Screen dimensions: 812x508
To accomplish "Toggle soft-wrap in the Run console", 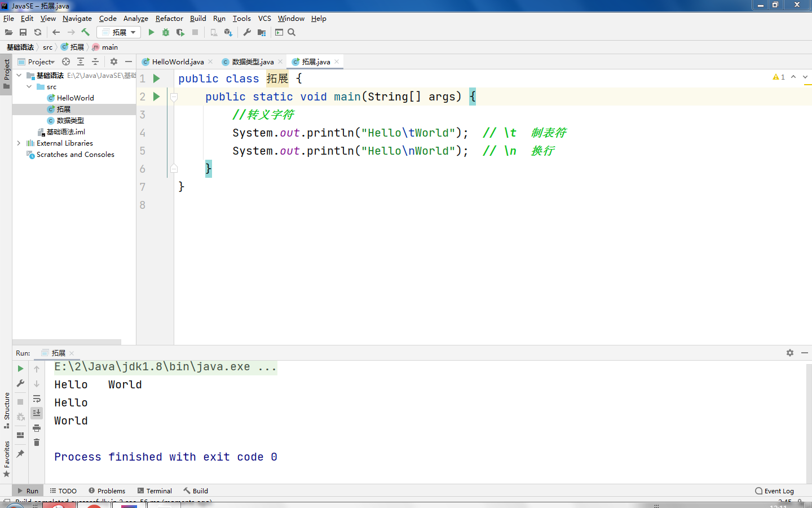I will pyautogui.click(x=37, y=399).
